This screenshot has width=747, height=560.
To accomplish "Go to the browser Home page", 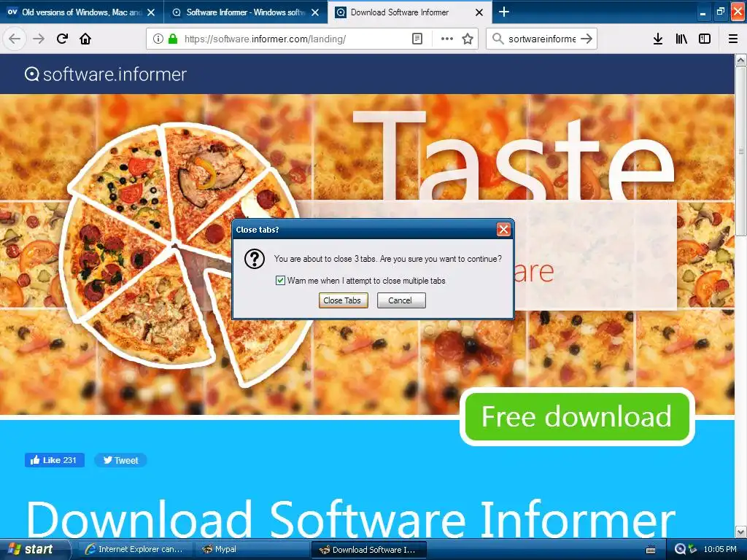I will 85,39.
